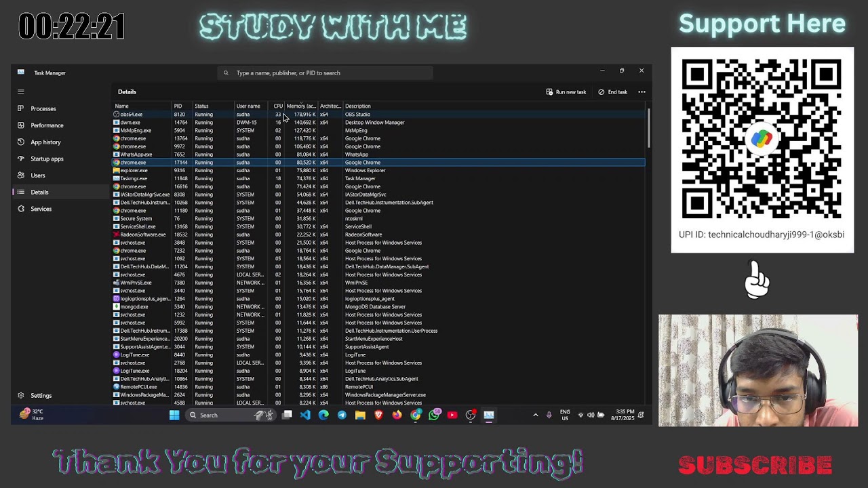This screenshot has height=488, width=868.
Task: Sort by the Architecture column header
Action: click(x=330, y=106)
